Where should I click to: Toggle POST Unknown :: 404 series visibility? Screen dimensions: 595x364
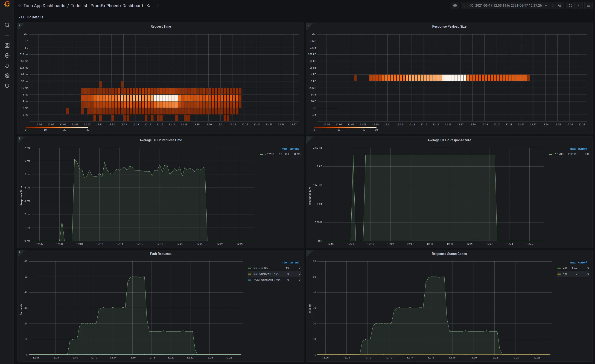click(x=267, y=280)
